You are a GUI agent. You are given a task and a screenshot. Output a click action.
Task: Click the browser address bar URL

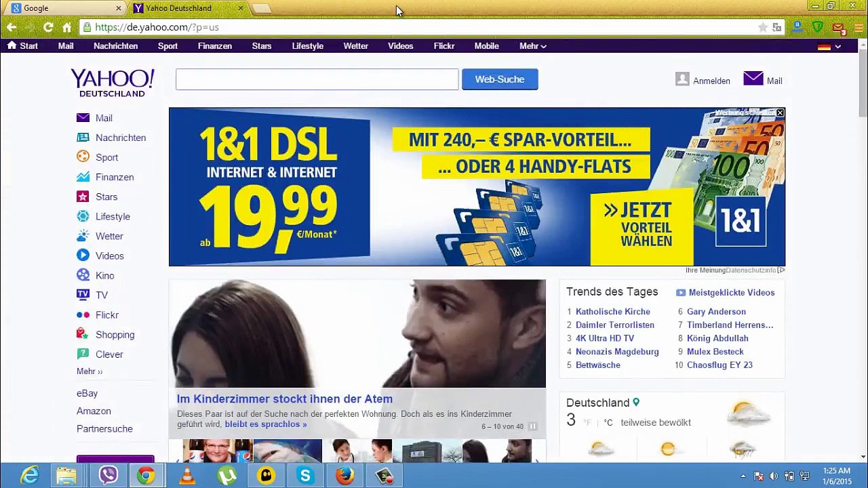pos(157,27)
